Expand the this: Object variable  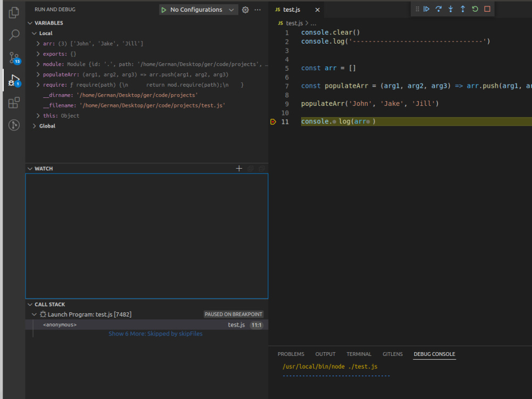tap(38, 115)
